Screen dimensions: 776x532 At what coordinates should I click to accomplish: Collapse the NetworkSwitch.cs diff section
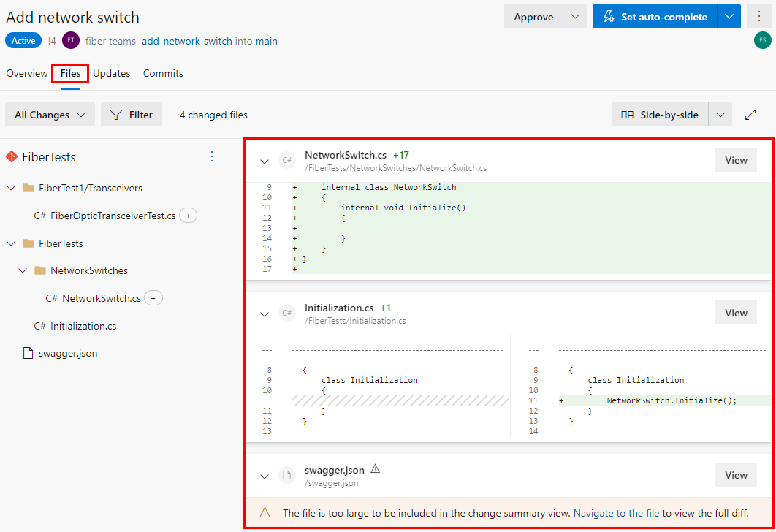264,161
